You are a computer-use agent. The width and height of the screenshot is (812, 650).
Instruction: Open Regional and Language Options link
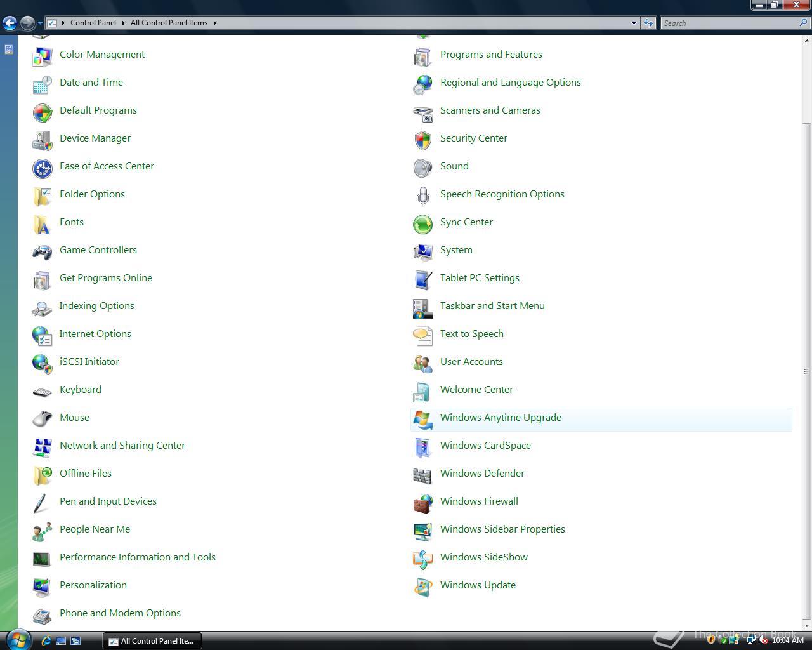(511, 83)
